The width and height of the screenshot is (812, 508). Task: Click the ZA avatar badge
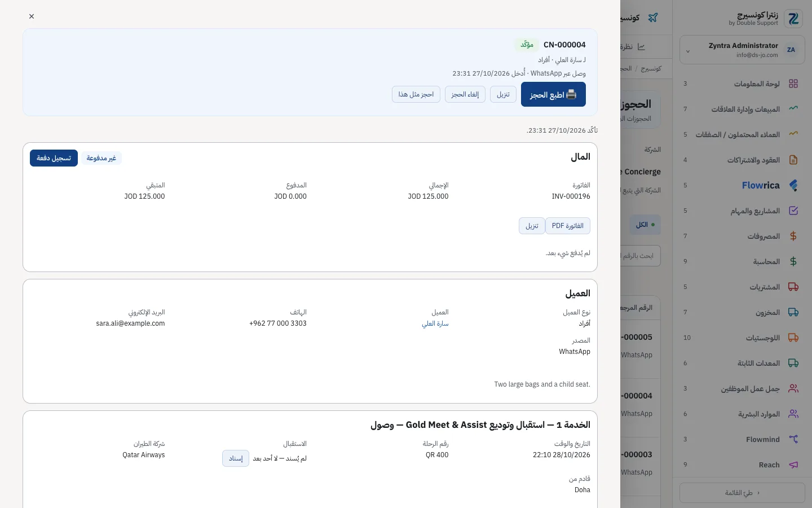[x=791, y=50]
